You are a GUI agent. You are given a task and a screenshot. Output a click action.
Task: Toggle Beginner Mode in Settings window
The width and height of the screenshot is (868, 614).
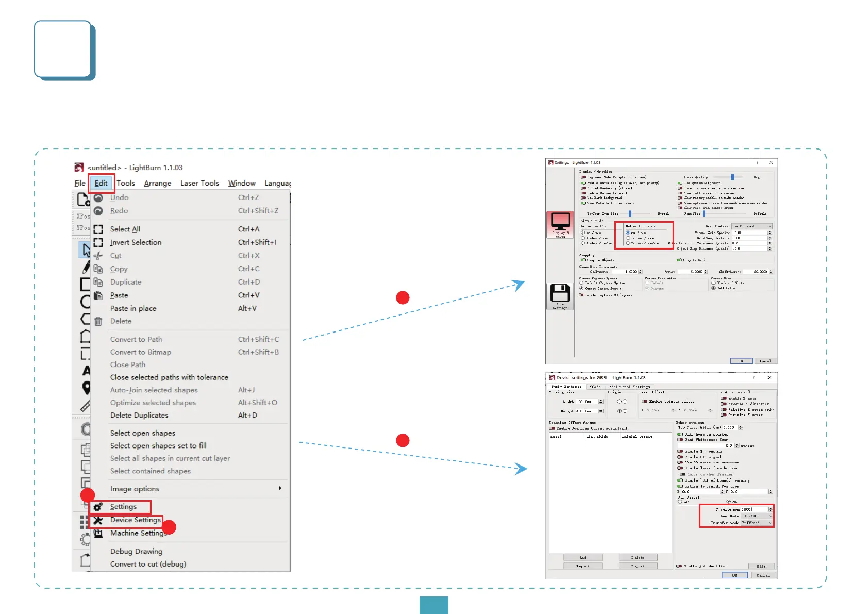[x=583, y=177]
